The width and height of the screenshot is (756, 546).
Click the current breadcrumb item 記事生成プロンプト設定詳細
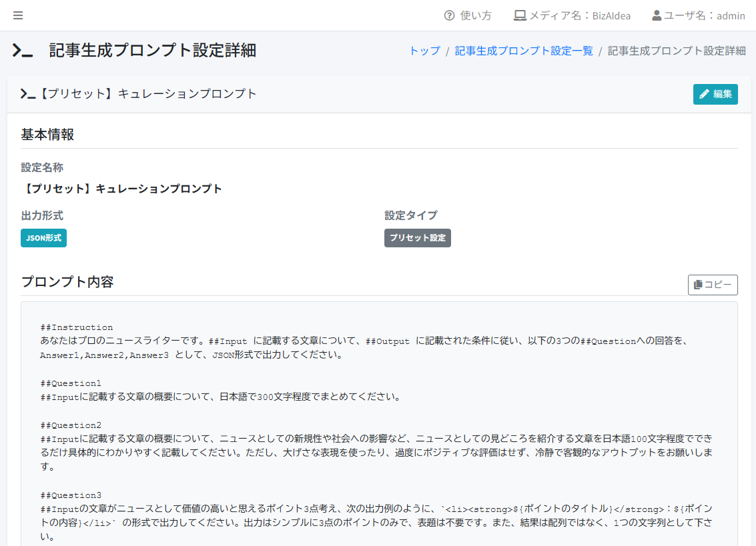click(x=677, y=51)
